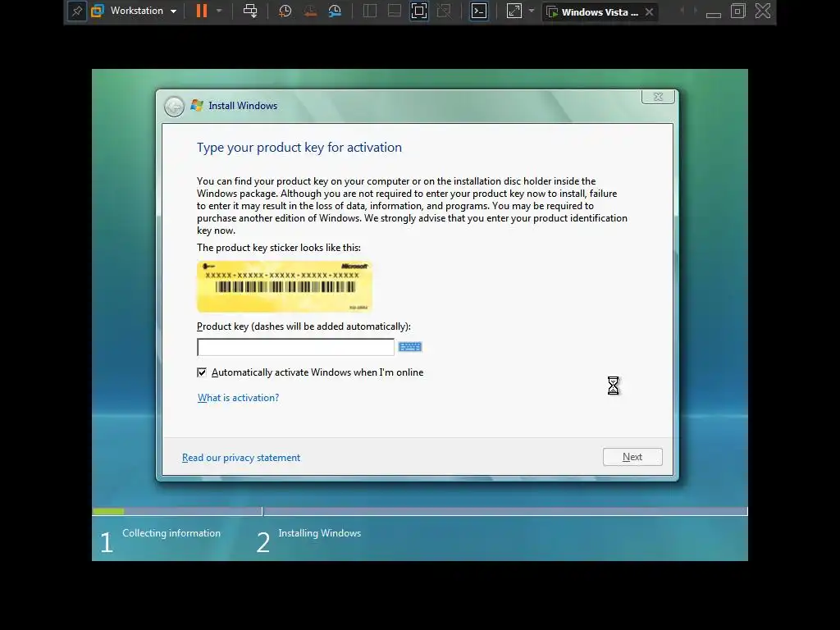This screenshot has width=840, height=630.
Task: Click the setup progress bar
Action: click(420, 512)
